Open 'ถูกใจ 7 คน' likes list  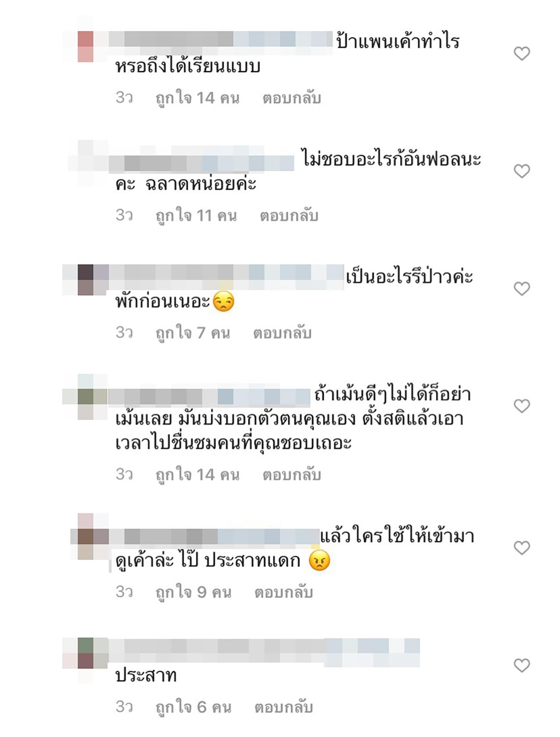click(192, 333)
